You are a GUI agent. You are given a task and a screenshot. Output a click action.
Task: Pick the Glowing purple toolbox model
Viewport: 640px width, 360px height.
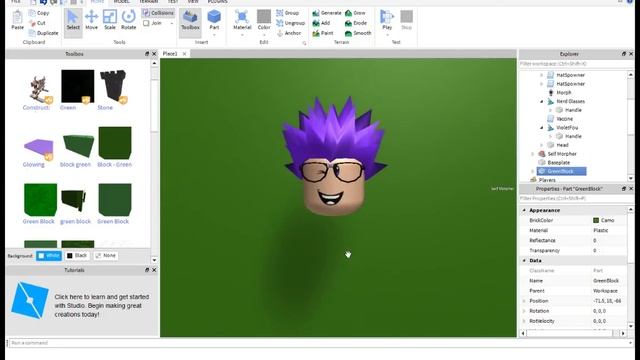[x=38, y=148]
